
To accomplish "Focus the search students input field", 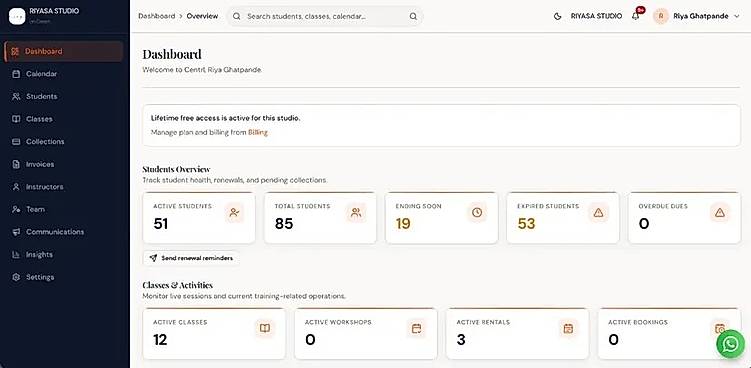I will coord(325,16).
